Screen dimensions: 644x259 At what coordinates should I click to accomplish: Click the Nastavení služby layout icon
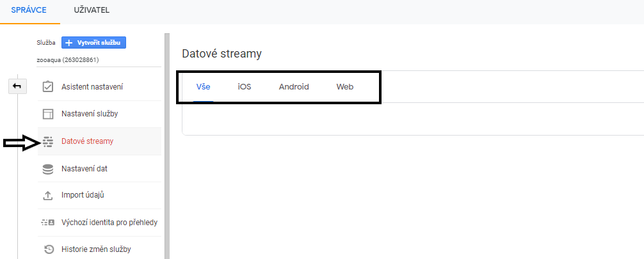pos(48,114)
